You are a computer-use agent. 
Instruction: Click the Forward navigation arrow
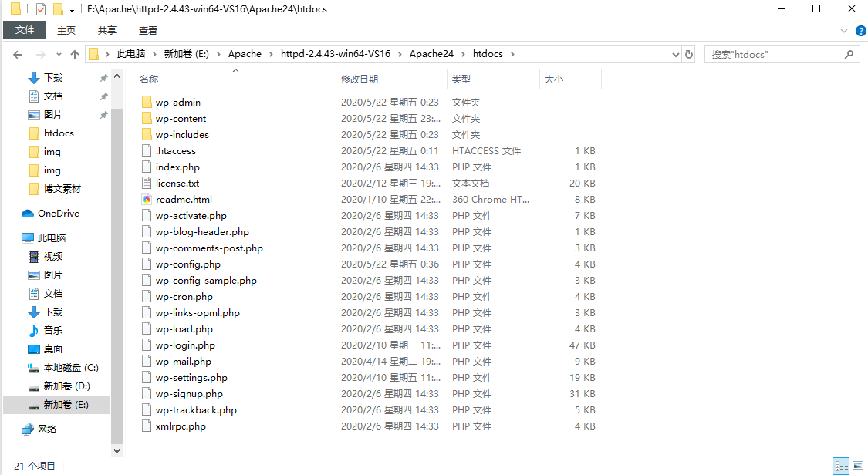(40, 54)
